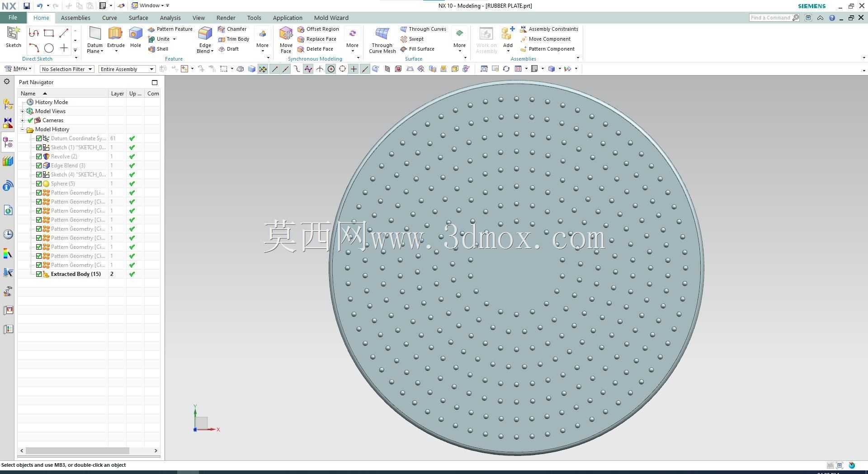Choose the Hole feature icon
Screen dimensions: 868x474
click(x=135, y=37)
